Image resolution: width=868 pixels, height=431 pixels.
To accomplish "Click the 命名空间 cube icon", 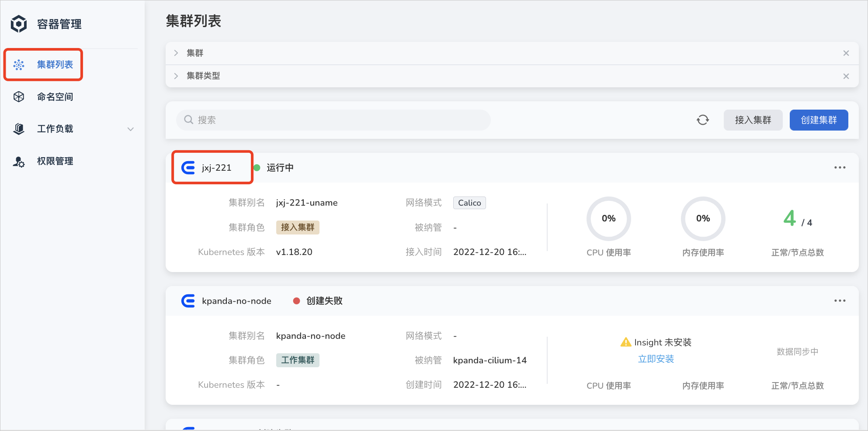I will 19,97.
